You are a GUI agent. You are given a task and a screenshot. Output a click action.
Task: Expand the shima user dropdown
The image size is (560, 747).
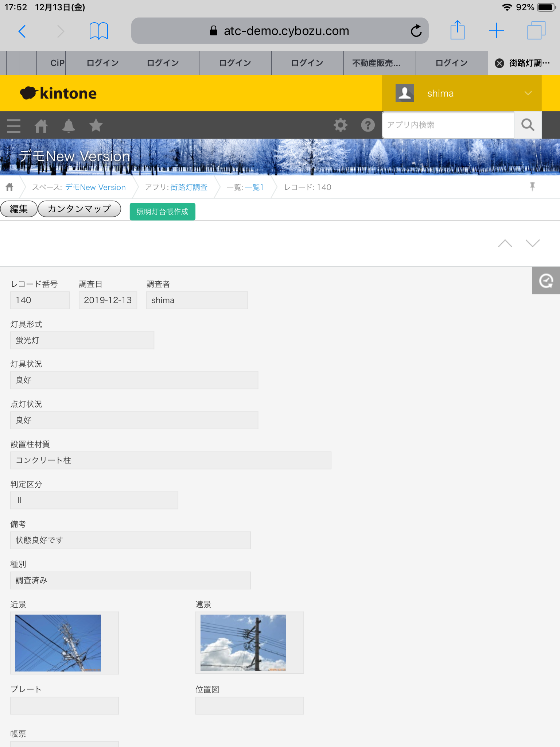coord(528,93)
